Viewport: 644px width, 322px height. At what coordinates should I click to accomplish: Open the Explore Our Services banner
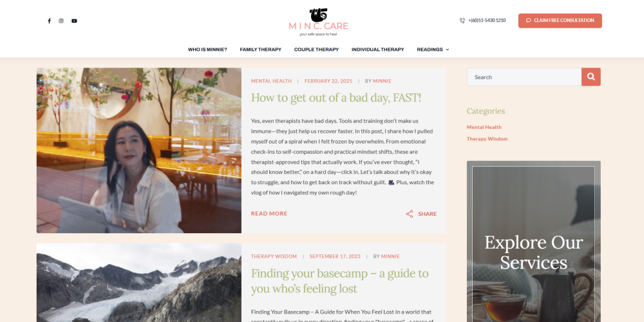[533, 241]
